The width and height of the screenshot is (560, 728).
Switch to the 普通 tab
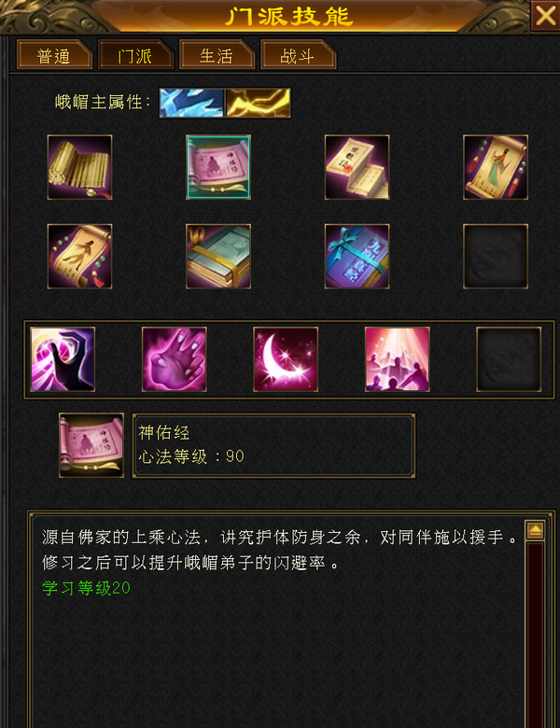[54, 55]
